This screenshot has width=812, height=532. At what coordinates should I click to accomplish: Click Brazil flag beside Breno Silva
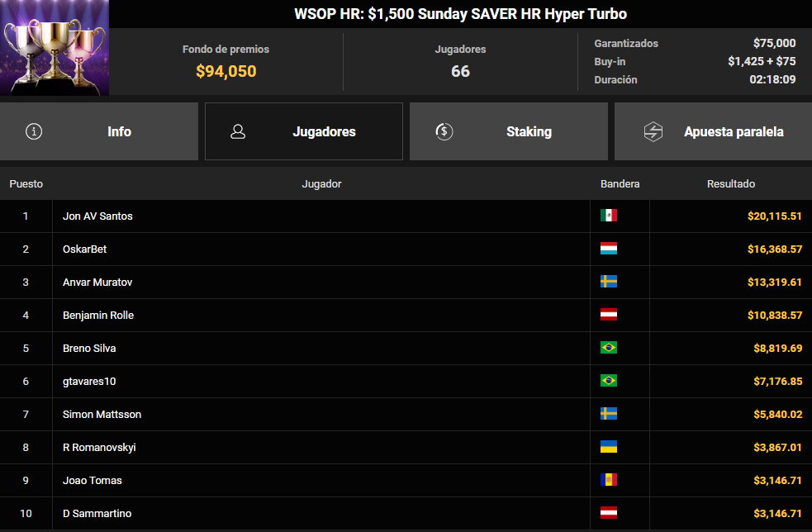[609, 348]
